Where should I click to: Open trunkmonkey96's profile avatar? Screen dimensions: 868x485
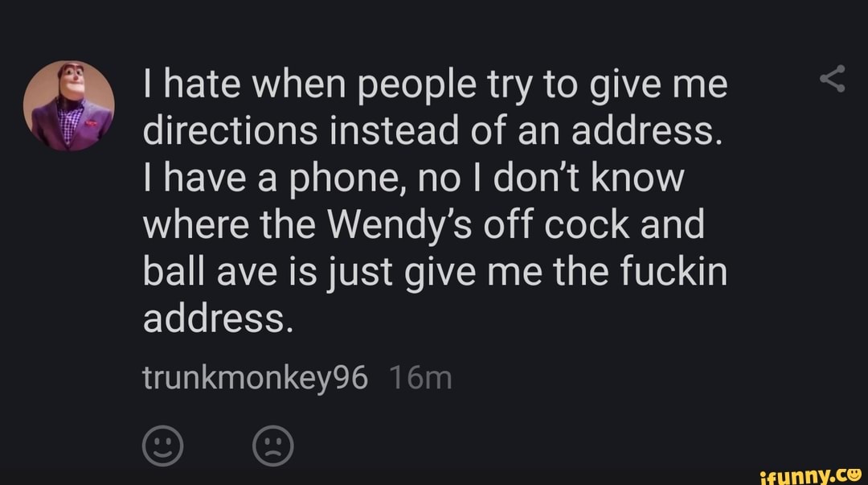tap(69, 105)
